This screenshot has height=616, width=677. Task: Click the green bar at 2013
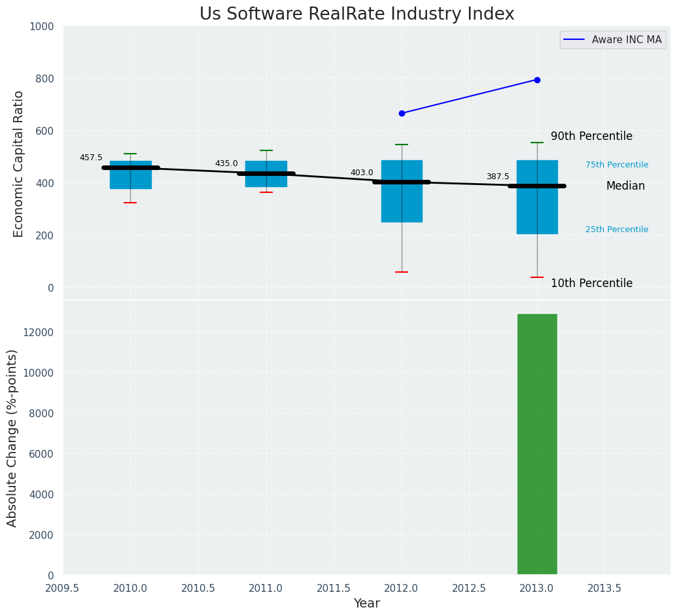click(537, 445)
